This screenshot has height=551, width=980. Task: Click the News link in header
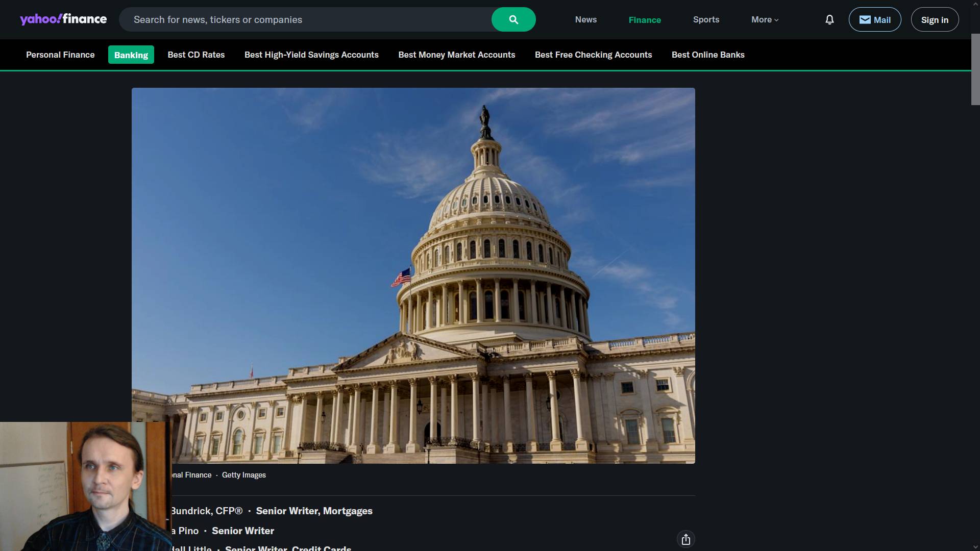click(x=585, y=19)
